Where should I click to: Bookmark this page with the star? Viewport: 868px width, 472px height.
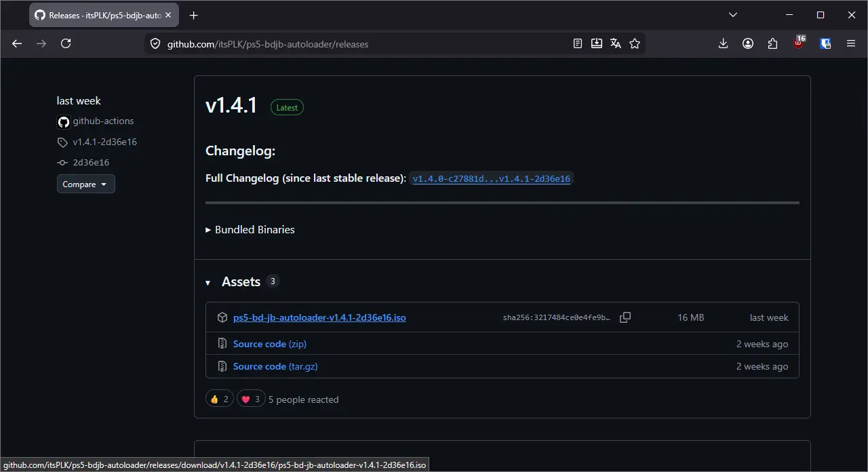tap(635, 43)
